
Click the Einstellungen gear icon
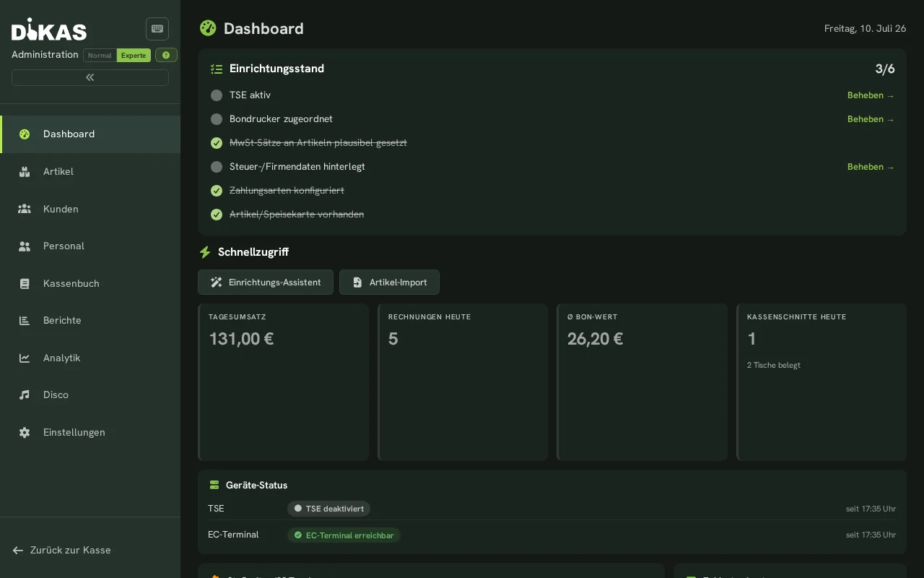coord(25,432)
